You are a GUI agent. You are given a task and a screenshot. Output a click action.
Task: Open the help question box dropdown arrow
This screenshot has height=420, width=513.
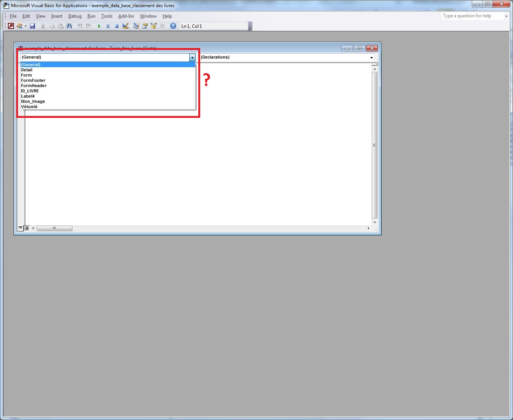pos(506,16)
